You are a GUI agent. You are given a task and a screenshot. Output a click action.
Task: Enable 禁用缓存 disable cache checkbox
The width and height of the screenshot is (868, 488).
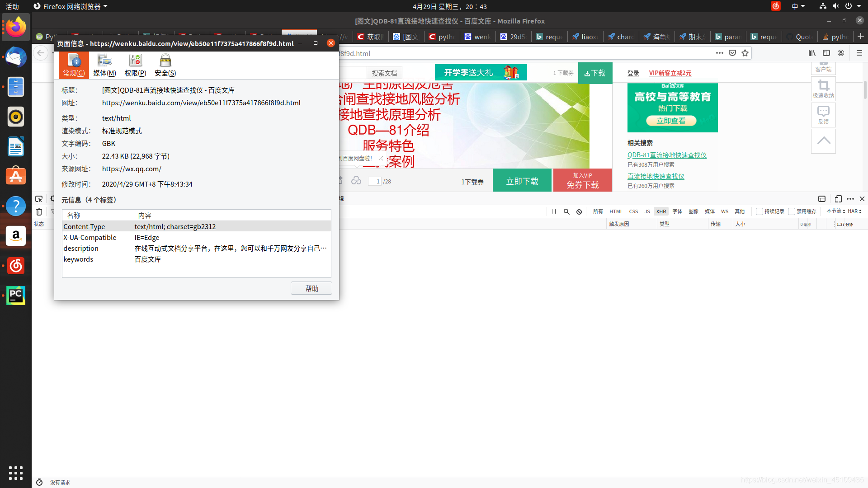click(x=792, y=211)
